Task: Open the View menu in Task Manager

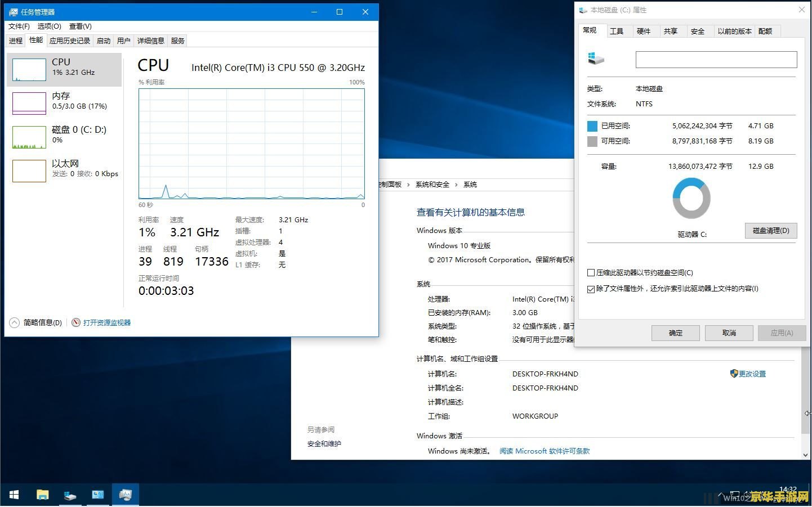Action: click(81, 26)
